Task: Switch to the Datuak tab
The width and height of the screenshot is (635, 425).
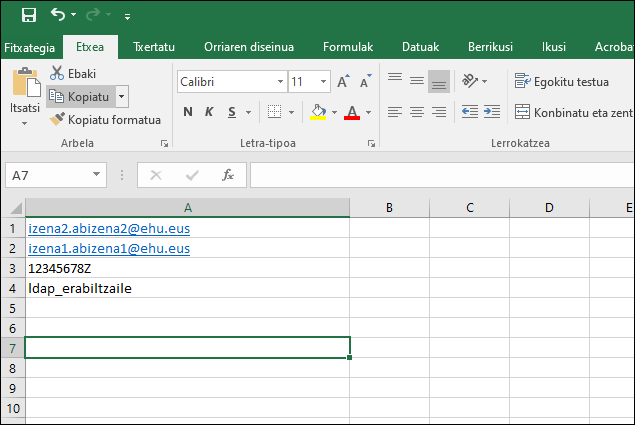Action: click(420, 47)
